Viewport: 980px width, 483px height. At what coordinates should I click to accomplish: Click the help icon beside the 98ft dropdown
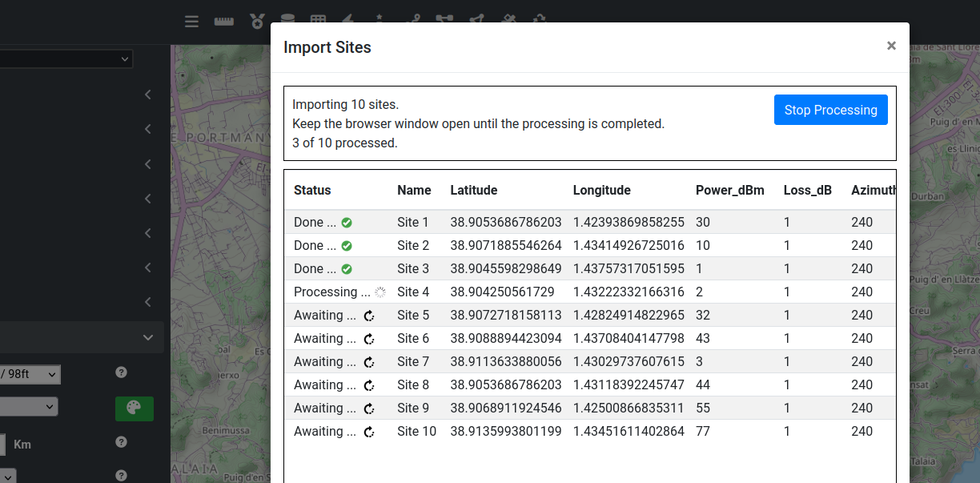pyautogui.click(x=122, y=372)
